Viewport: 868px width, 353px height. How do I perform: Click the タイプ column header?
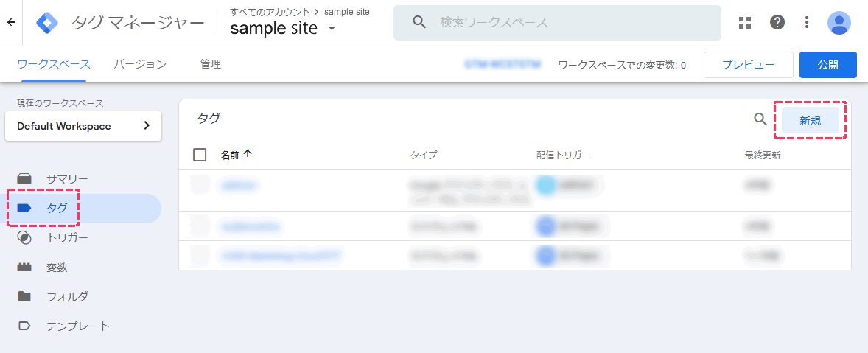[424, 155]
